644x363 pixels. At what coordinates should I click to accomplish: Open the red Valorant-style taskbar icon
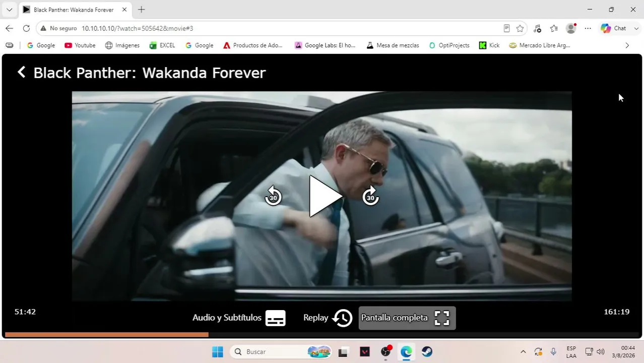point(365,351)
